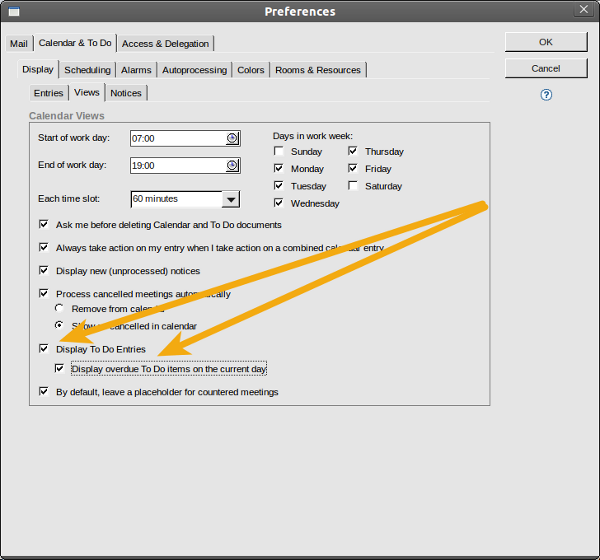Open time picker for Start of work day
This screenshot has width=600, height=560.
click(x=232, y=138)
